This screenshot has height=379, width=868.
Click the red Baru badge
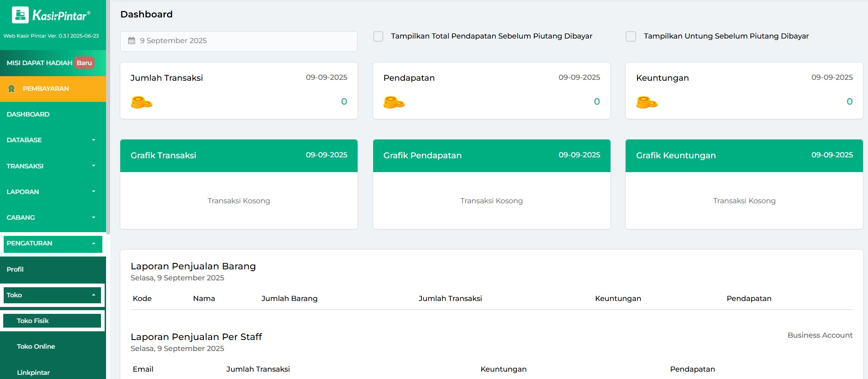click(84, 63)
